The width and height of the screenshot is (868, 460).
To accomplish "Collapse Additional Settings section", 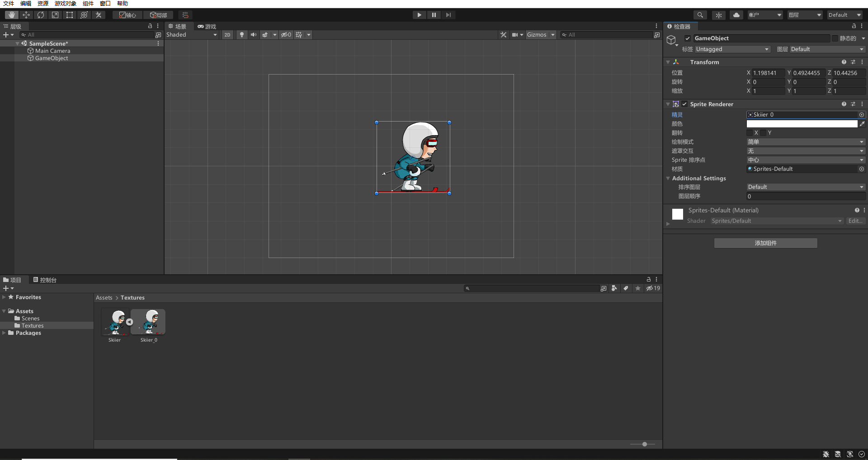I will tap(668, 178).
